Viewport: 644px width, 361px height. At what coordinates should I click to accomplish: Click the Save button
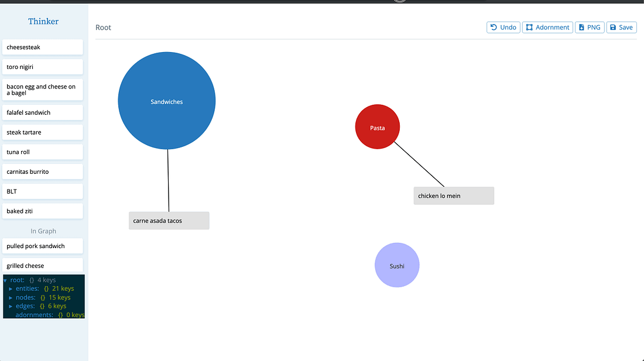pos(621,27)
